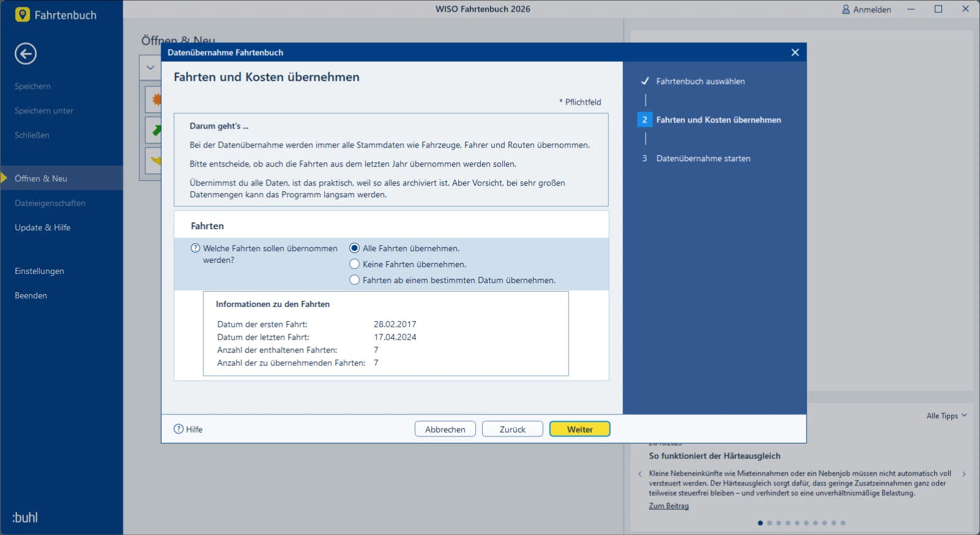Screen dimensions: 980x535
Task: Select the first tip carousel dot
Action: pos(760,523)
